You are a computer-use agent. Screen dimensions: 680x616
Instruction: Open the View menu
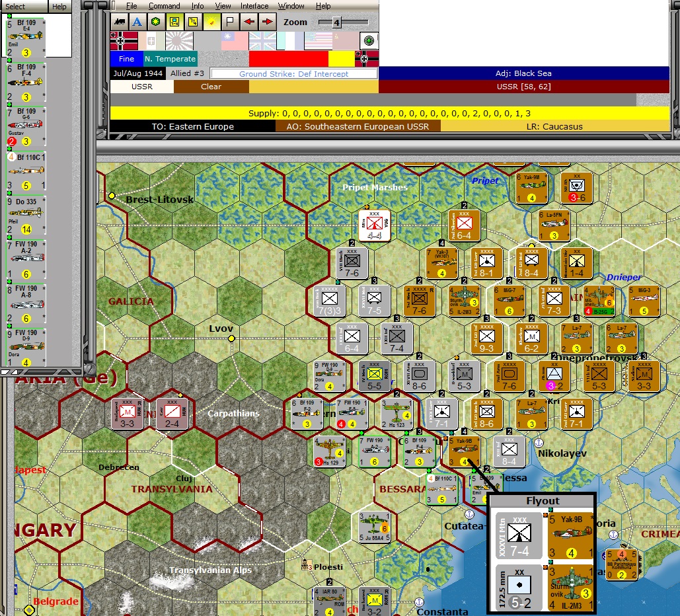(223, 6)
